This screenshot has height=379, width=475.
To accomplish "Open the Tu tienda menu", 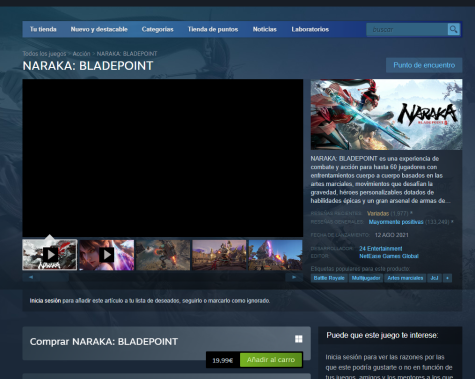I will click(x=43, y=29).
